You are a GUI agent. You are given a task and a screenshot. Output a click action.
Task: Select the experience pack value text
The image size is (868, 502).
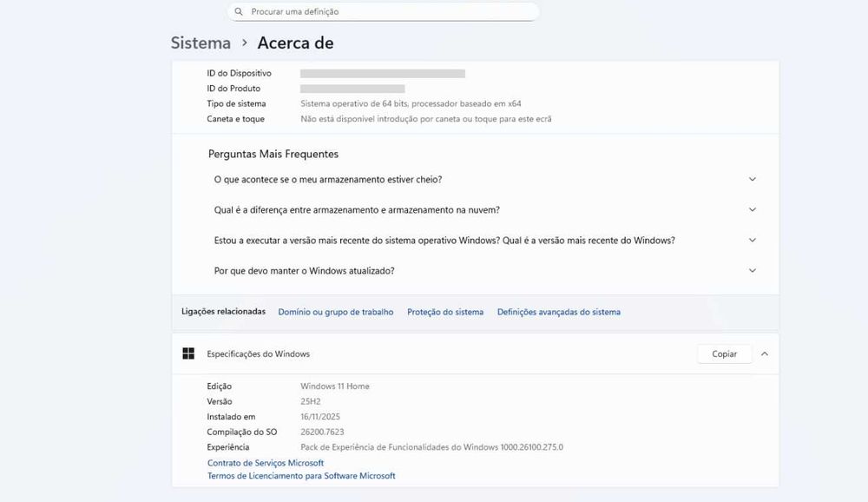(x=431, y=447)
